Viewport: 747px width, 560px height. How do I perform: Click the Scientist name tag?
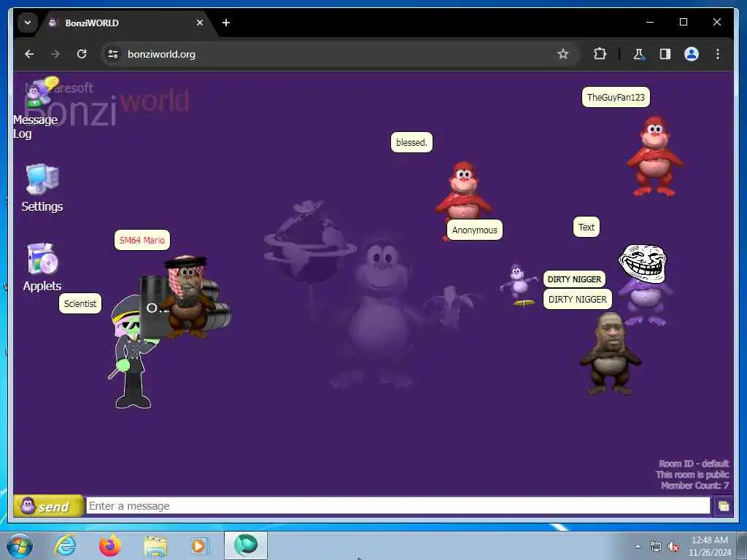[x=80, y=303]
